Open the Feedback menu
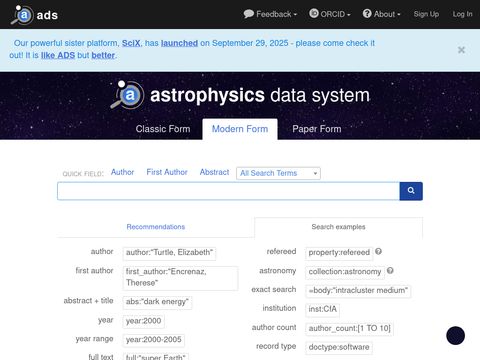Viewport: 480px width, 360px height. point(270,14)
